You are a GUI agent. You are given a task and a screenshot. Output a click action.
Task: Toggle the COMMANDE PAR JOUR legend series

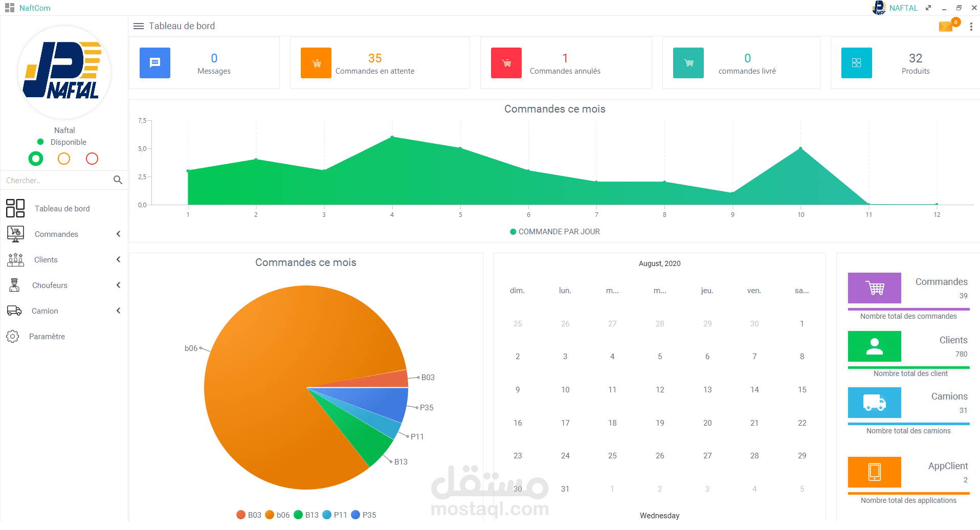[x=555, y=232]
